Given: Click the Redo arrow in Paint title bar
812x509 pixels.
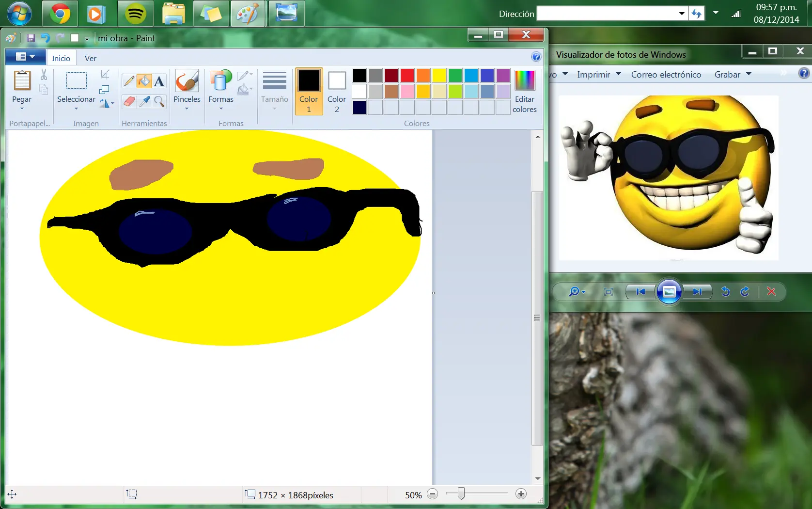Looking at the screenshot, I should 60,38.
